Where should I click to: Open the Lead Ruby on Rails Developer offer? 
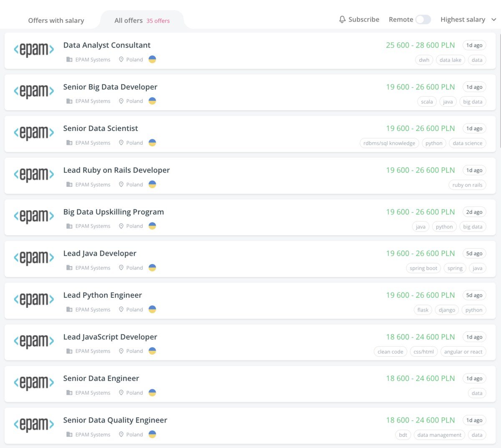tap(116, 170)
